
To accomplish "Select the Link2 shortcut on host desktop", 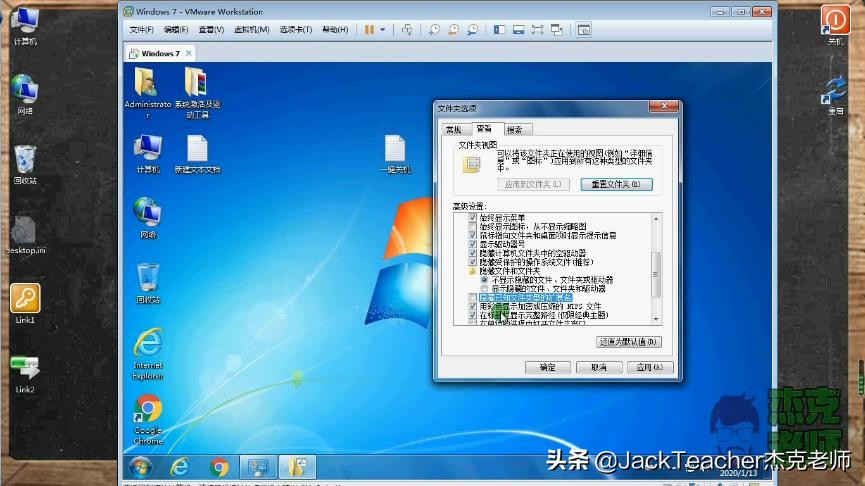I will (x=25, y=374).
